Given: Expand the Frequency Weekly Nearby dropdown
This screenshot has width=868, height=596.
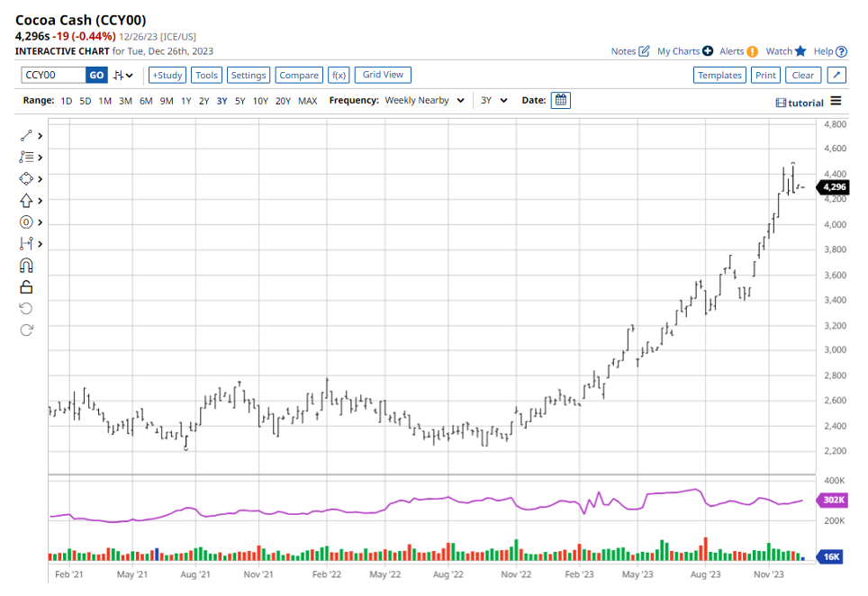Looking at the screenshot, I should coord(423,100).
